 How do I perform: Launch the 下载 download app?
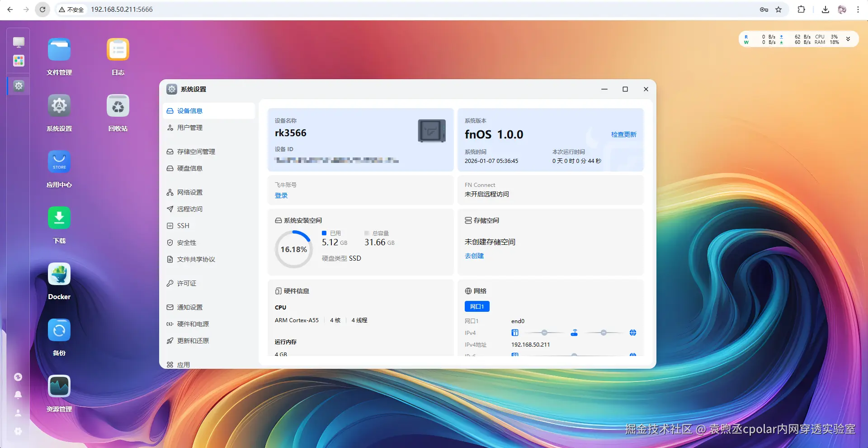[59, 218]
